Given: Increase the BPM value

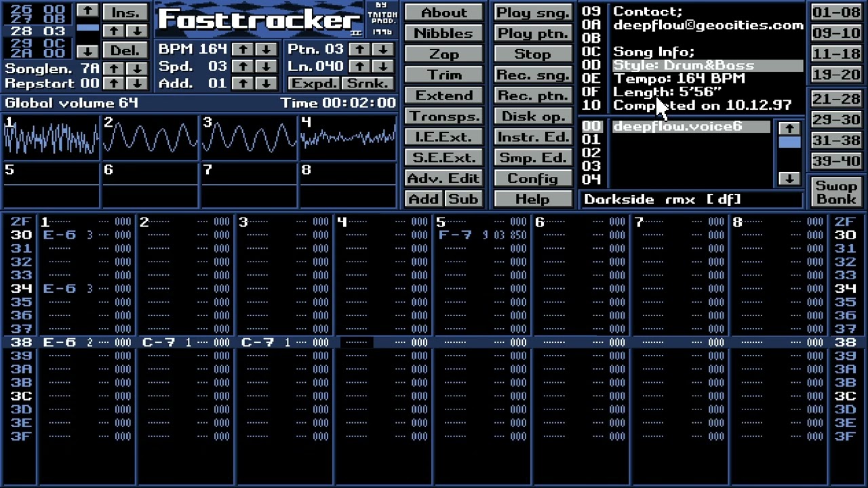Looking at the screenshot, I should [x=243, y=49].
